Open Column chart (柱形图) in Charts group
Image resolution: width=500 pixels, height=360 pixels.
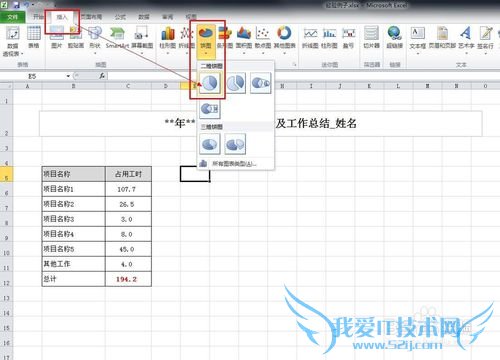click(x=168, y=39)
